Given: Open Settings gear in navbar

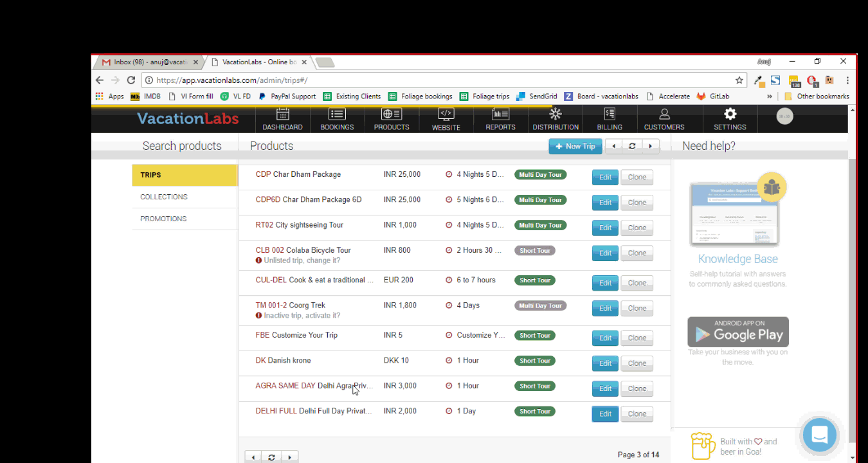Looking at the screenshot, I should click(730, 114).
